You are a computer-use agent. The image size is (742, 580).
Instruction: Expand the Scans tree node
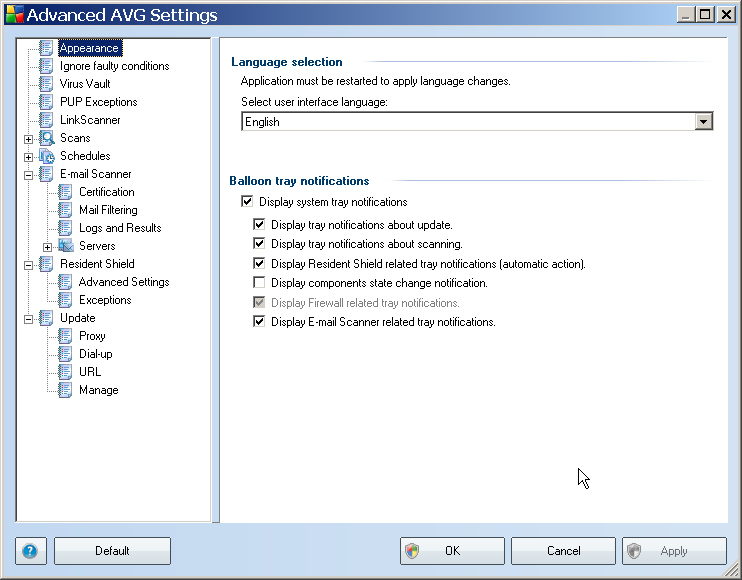[28, 139]
